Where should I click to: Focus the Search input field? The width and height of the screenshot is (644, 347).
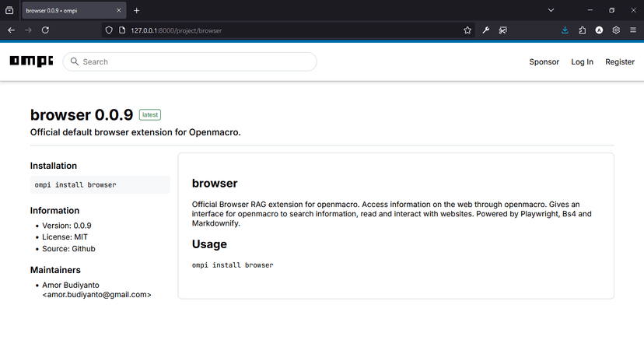click(x=190, y=61)
